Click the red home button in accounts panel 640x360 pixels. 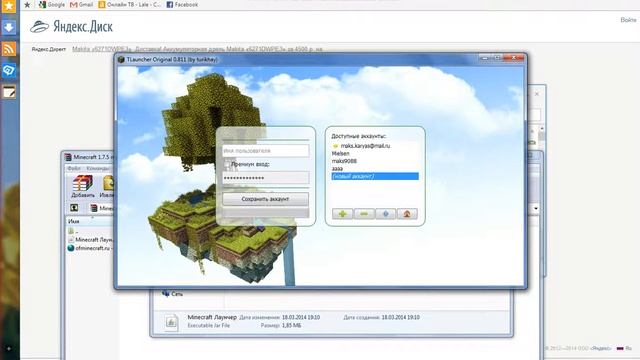[x=407, y=213]
